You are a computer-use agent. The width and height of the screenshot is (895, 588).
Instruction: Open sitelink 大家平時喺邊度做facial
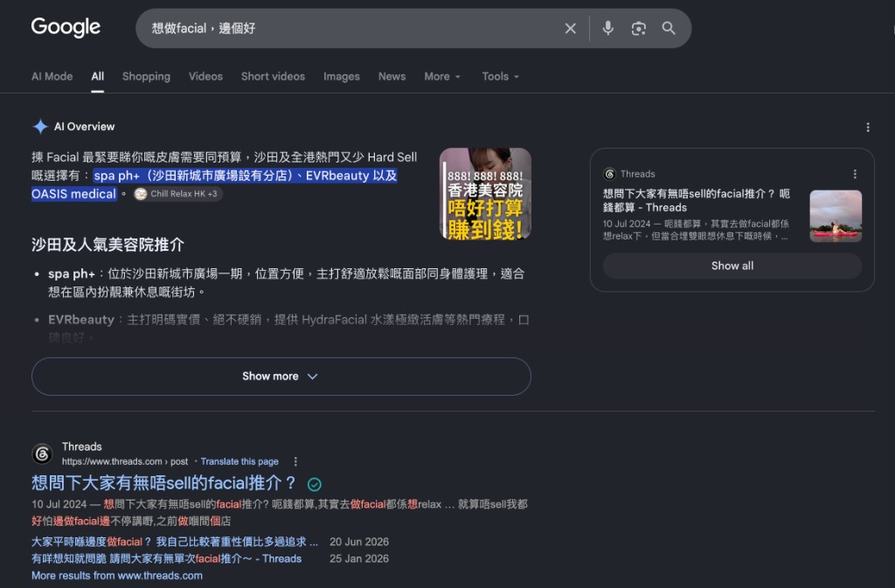tap(175, 542)
